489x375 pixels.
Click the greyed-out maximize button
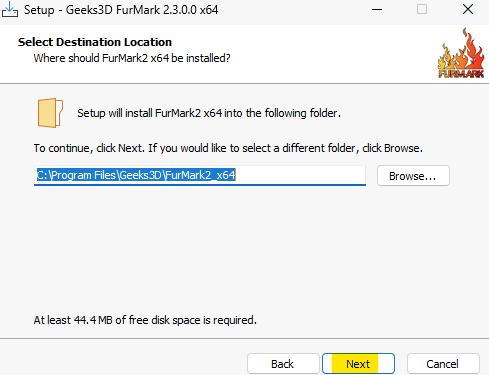(422, 9)
